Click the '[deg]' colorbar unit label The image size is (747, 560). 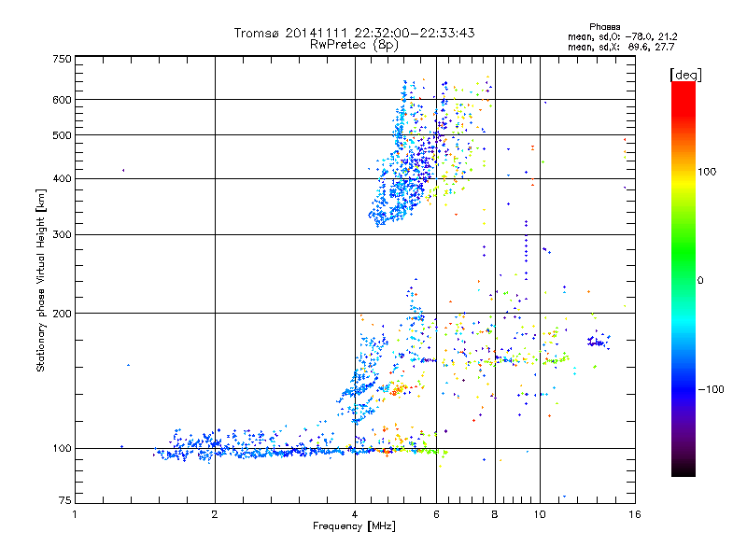pyautogui.click(x=685, y=75)
